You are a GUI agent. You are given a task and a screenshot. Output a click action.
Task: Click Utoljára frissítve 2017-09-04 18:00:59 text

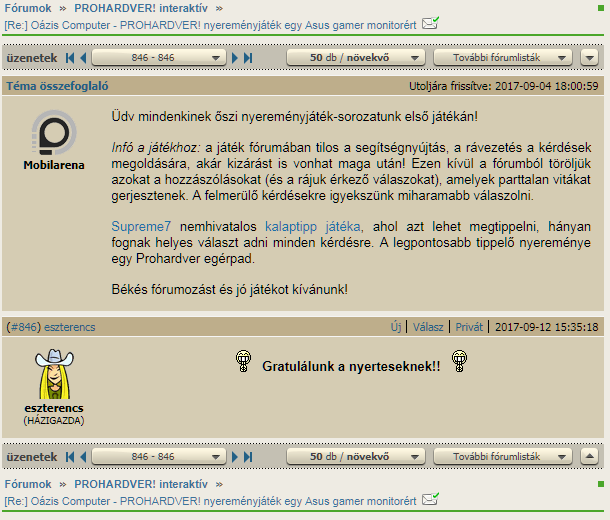point(503,86)
